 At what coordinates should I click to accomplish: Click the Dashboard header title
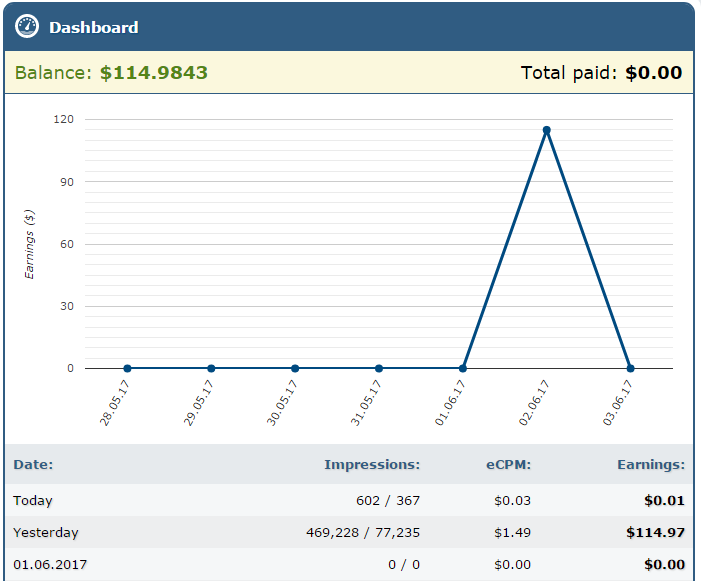pos(93,27)
